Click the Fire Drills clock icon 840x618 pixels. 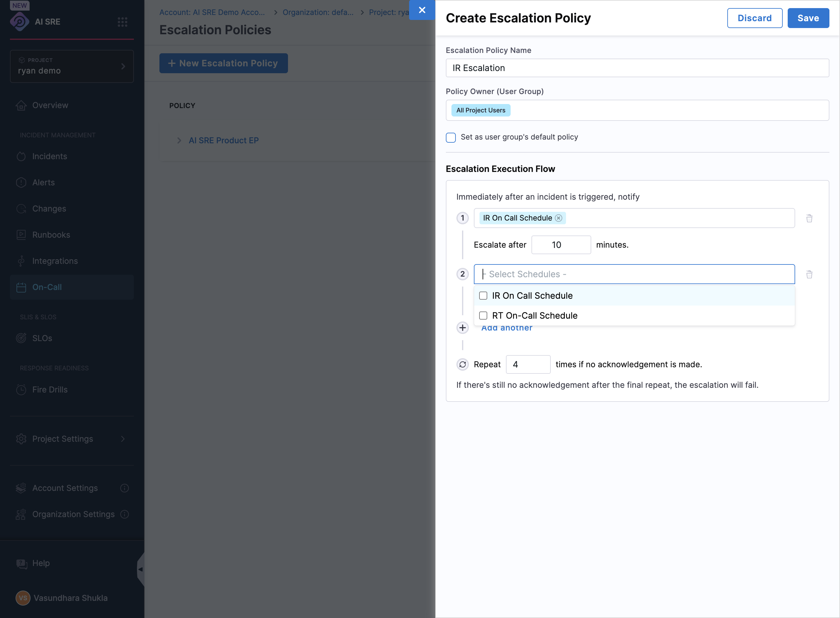coord(21,389)
